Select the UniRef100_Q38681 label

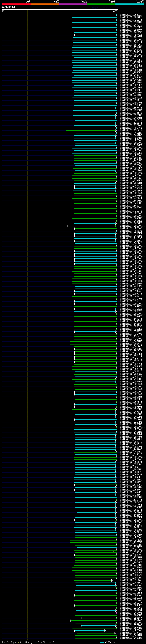click(131, 113)
